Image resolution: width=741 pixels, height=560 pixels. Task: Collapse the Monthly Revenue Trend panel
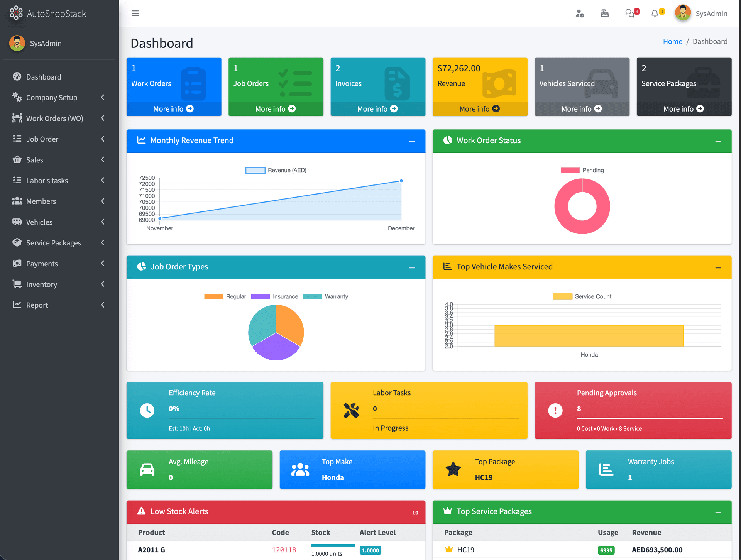(412, 141)
